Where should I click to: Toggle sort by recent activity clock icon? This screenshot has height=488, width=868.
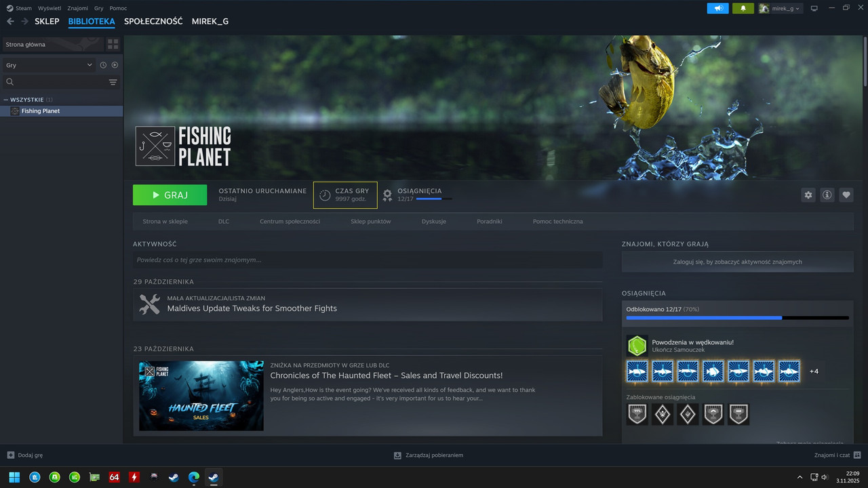(103, 65)
